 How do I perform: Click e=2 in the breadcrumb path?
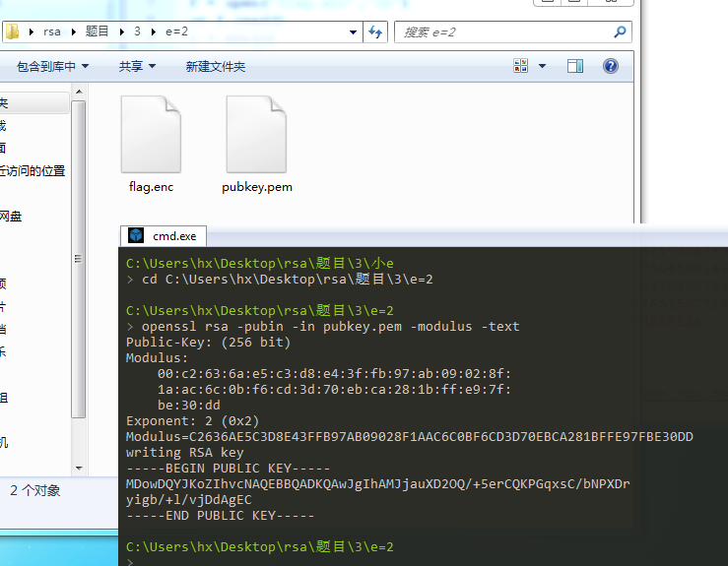[x=177, y=31]
